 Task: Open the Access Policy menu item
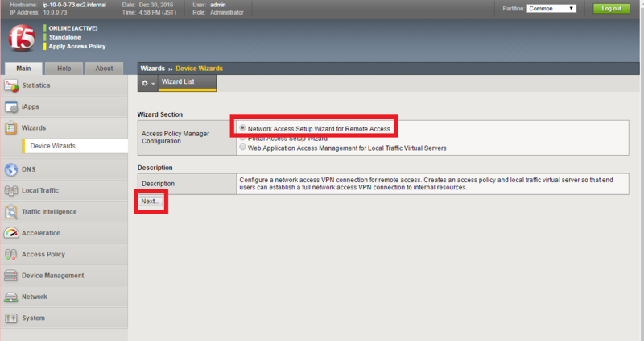(64, 254)
